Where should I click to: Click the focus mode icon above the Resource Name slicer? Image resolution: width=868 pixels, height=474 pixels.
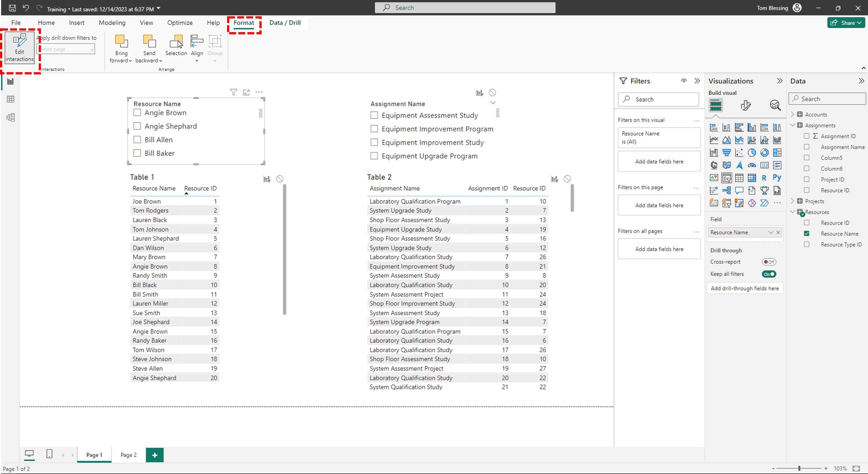coord(246,92)
